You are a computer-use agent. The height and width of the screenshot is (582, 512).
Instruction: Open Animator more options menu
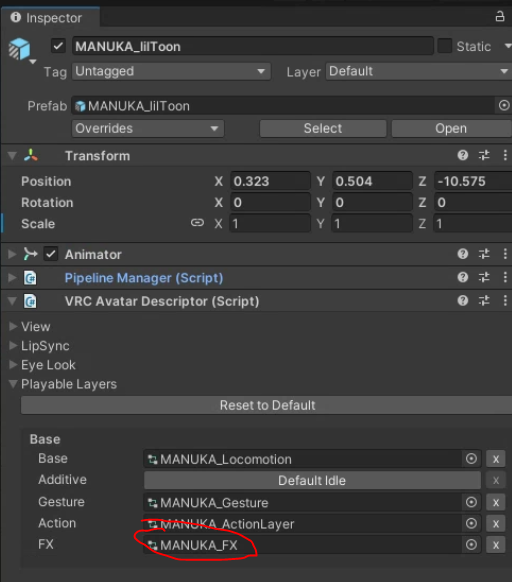505,254
